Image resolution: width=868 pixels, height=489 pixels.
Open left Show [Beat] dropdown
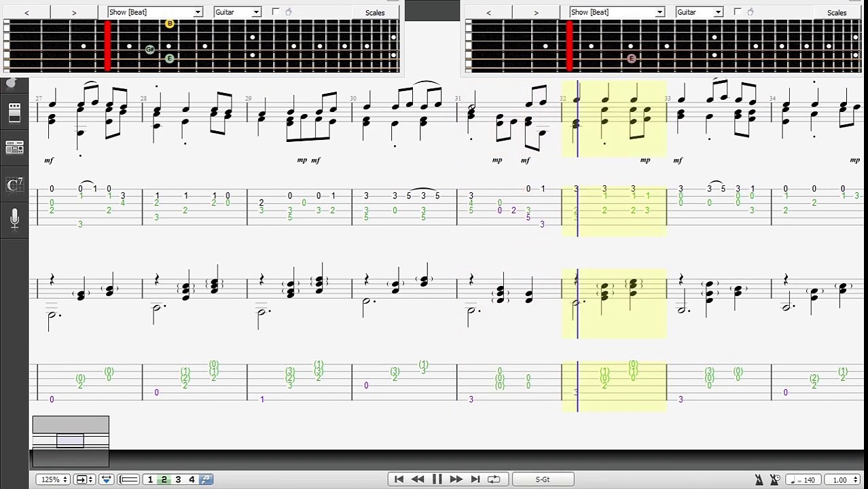tap(155, 12)
